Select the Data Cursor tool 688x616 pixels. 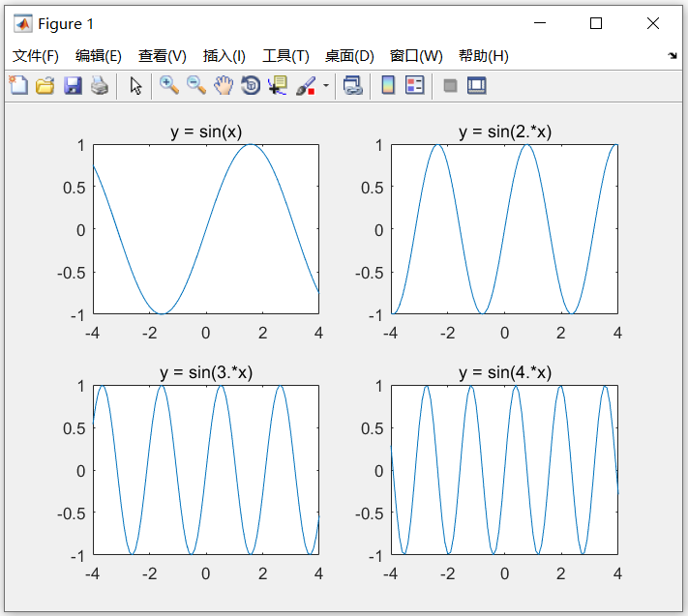click(278, 85)
